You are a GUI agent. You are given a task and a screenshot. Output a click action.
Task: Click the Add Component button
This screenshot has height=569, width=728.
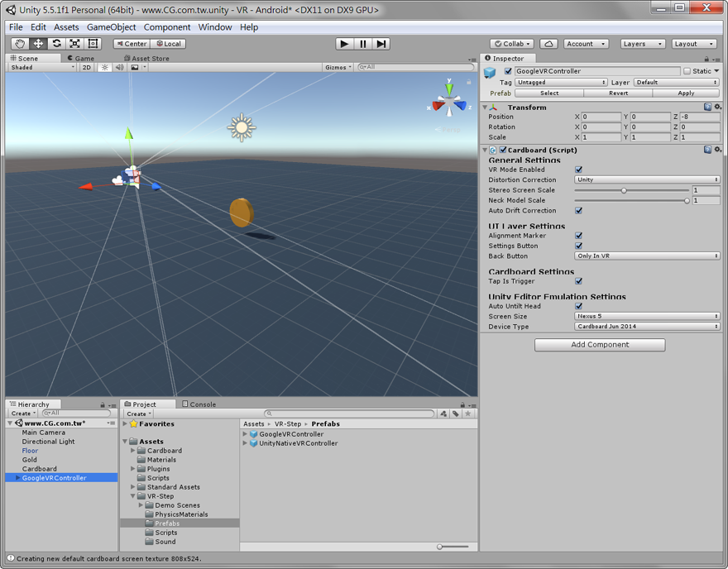(x=600, y=344)
